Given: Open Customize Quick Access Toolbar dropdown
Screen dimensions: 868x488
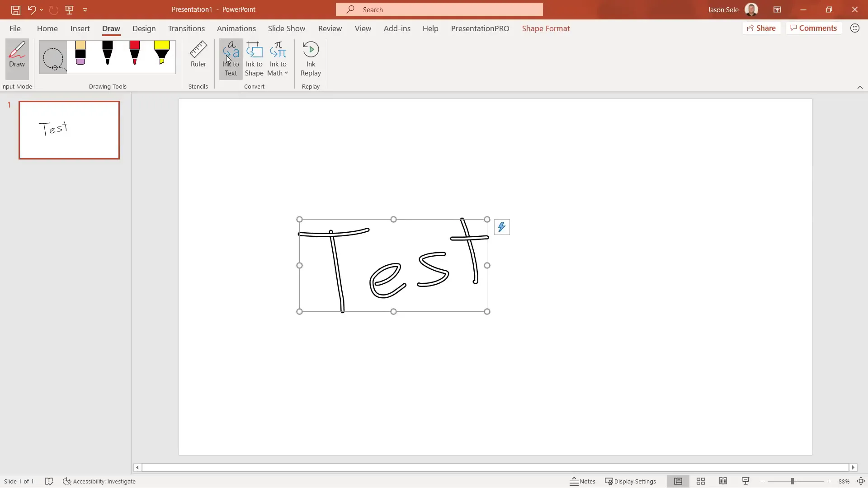Looking at the screenshot, I should point(85,9).
